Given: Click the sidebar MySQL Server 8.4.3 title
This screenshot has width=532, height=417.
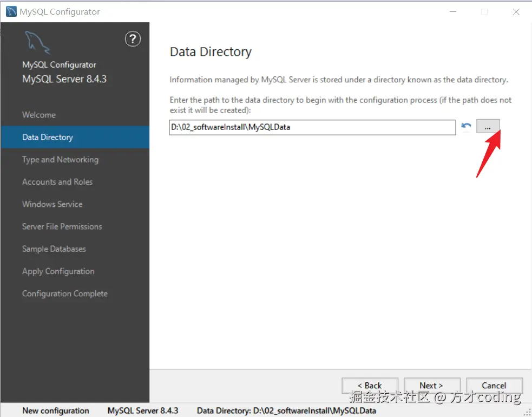Looking at the screenshot, I should point(64,79).
